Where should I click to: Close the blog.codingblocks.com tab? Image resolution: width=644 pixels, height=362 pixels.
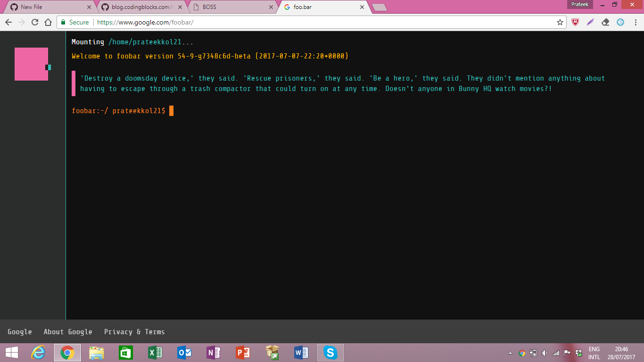[x=181, y=7]
